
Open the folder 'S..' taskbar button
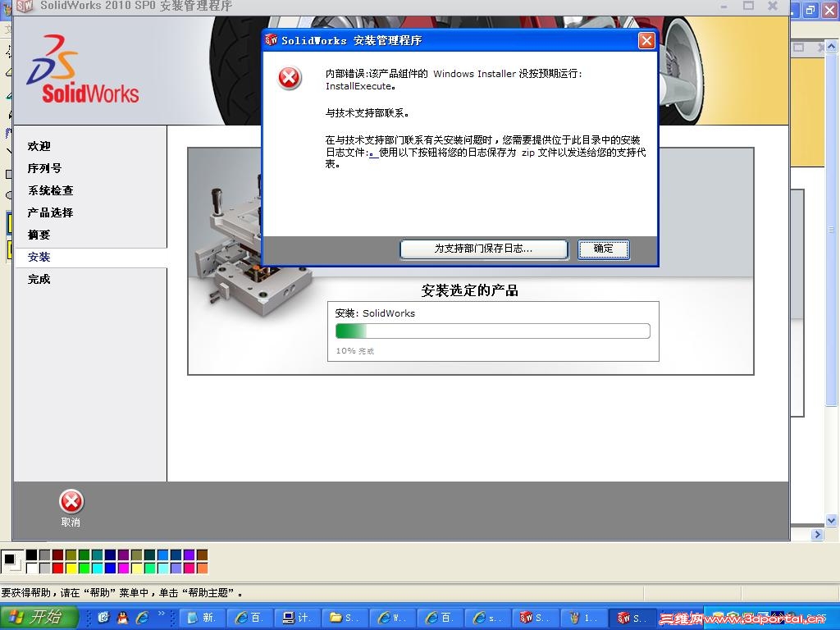[344, 618]
